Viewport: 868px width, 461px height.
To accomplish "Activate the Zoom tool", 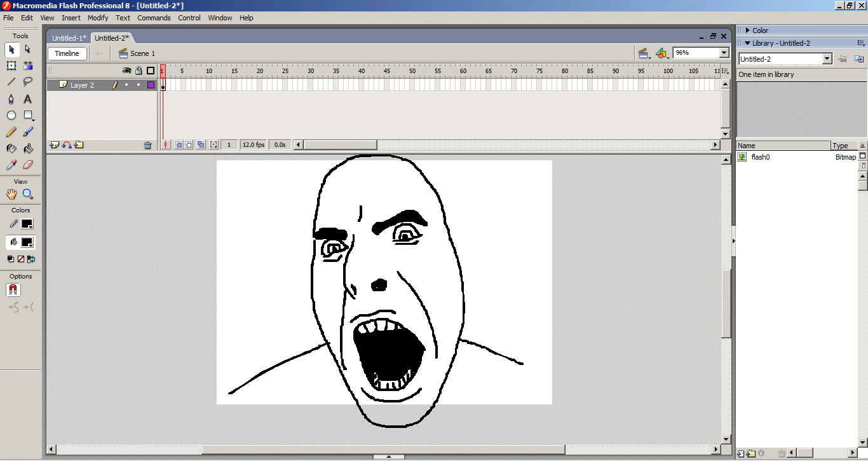I will pyautogui.click(x=28, y=195).
